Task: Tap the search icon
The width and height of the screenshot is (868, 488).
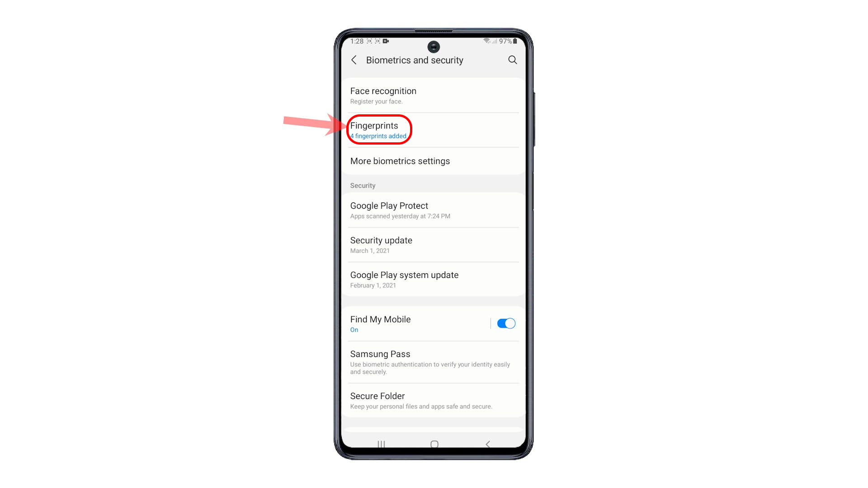Action: pos(511,60)
